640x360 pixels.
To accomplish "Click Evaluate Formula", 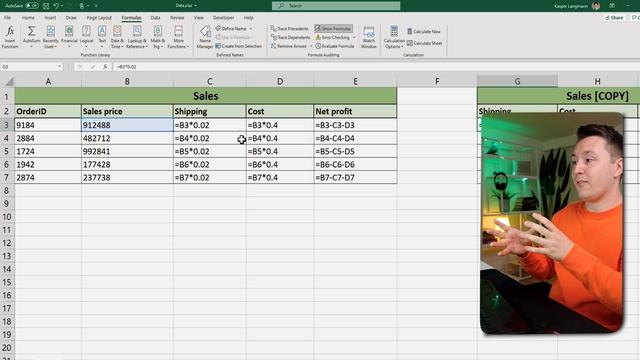I will coord(335,46).
